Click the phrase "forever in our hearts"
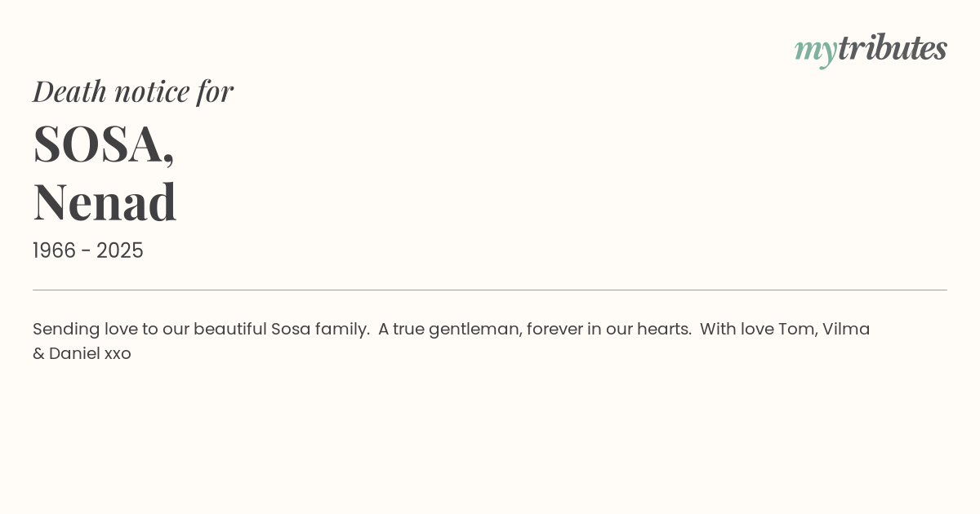The image size is (980, 514). pos(608,330)
